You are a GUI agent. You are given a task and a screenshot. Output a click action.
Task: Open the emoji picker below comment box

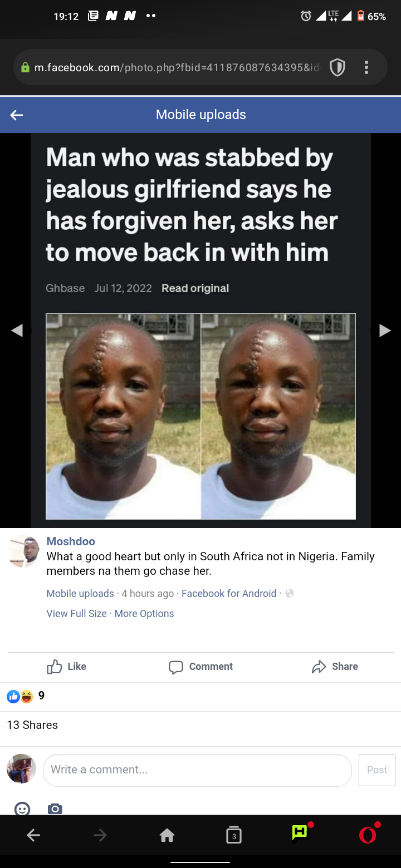(22, 809)
